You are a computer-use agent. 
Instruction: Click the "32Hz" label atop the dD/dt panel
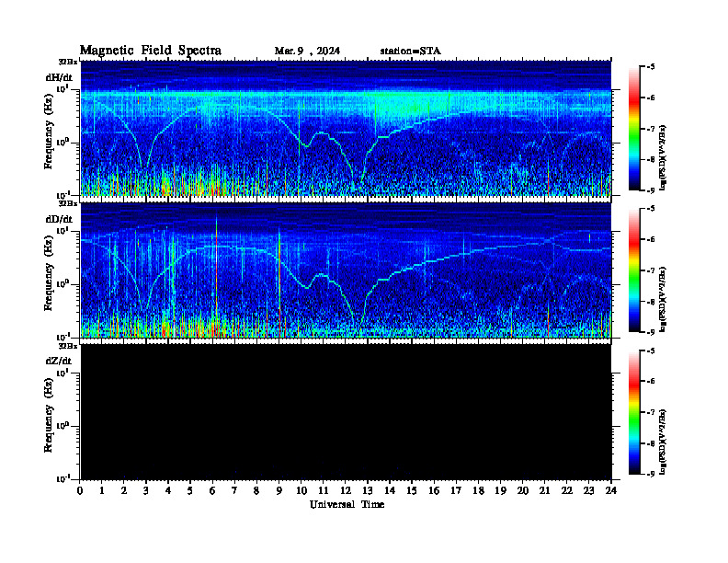(67, 203)
